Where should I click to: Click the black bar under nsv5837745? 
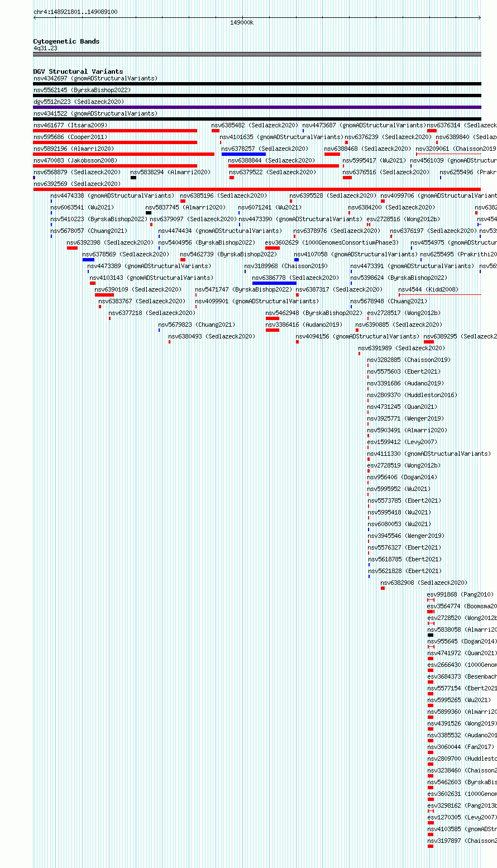(149, 213)
